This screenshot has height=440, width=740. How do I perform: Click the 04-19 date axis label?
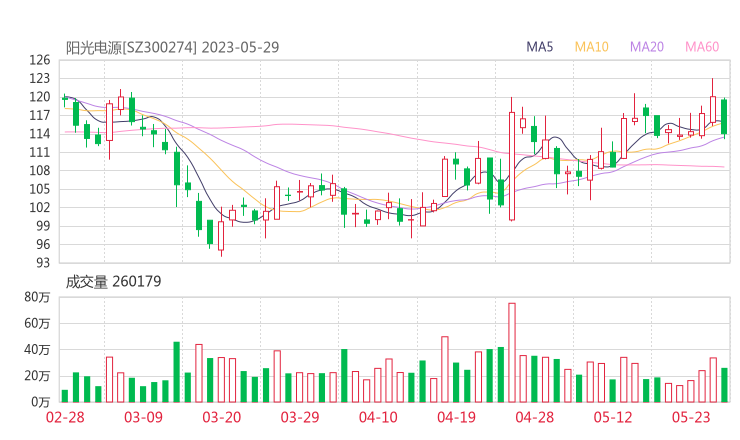click(x=456, y=417)
